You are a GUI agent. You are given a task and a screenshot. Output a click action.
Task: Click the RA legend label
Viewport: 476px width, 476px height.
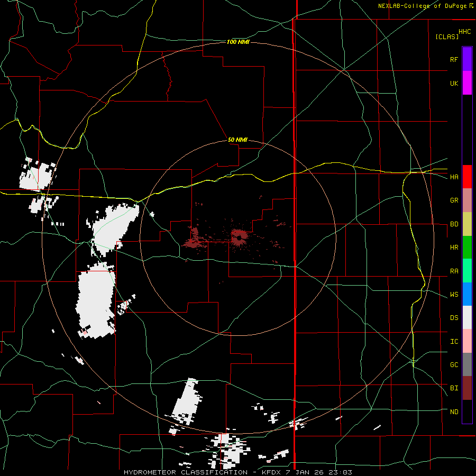pyautogui.click(x=454, y=271)
